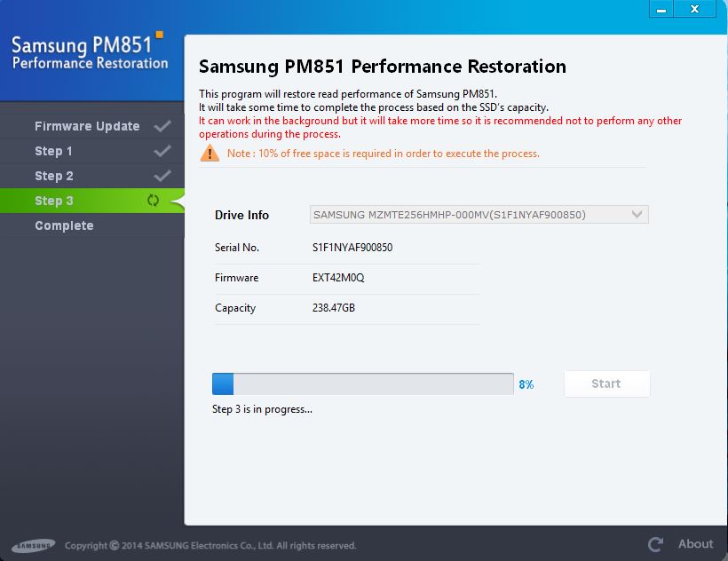The image size is (728, 561).
Task: Click the 8% progress percentage label
Action: (526, 384)
